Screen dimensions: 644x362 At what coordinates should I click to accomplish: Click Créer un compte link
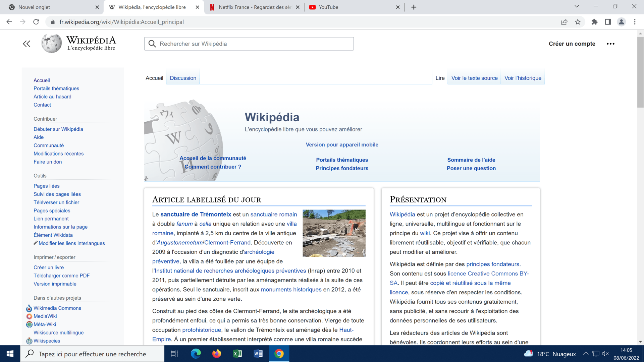[572, 44]
